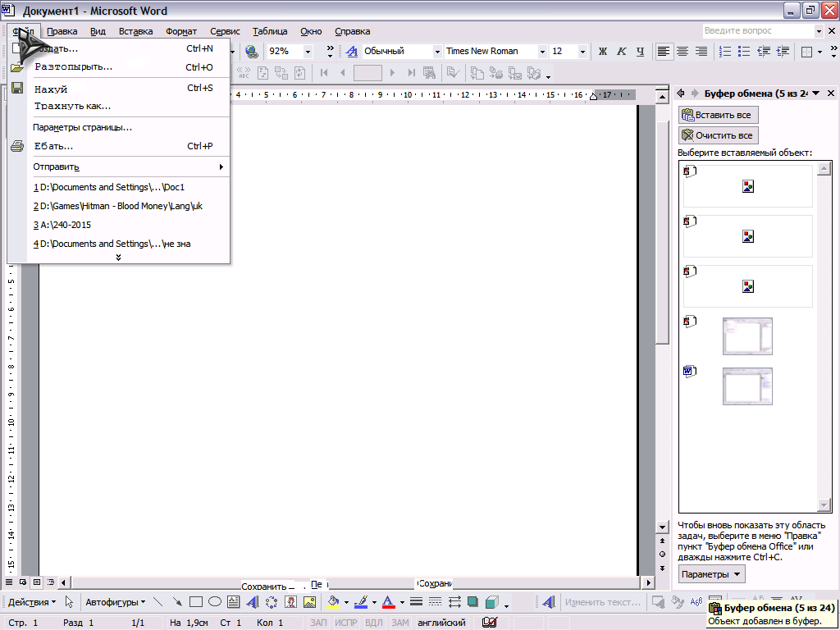
Task: Apply the blue Line Color brush
Action: tap(361, 602)
